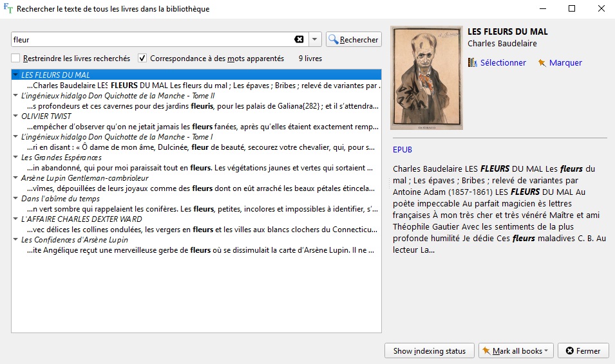This screenshot has width=615, height=364.
Task: Click the 'fleurs fanées' match snippet
Action: pyautogui.click(x=203, y=127)
